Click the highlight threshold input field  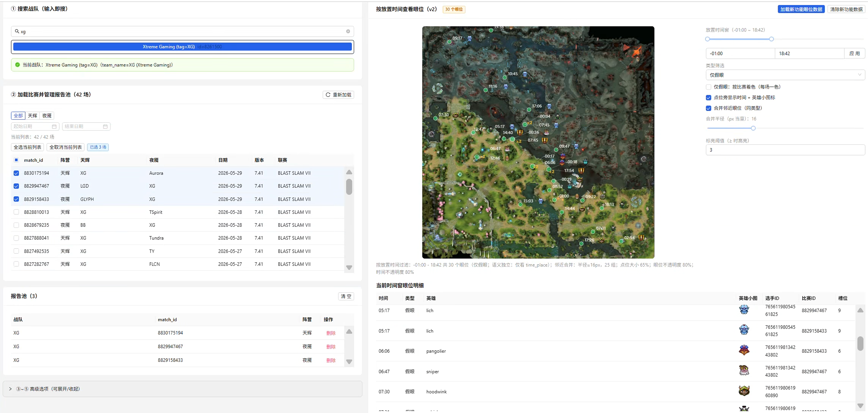[785, 150]
